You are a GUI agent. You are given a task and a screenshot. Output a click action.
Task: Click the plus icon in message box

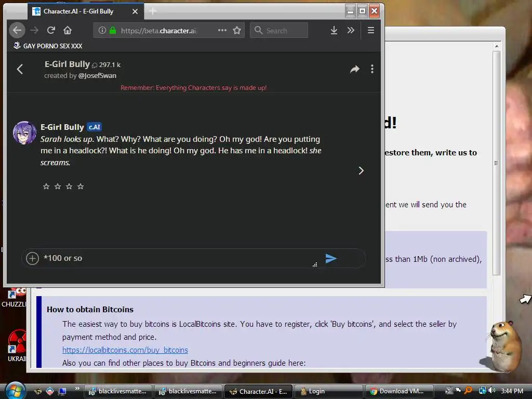33,259
